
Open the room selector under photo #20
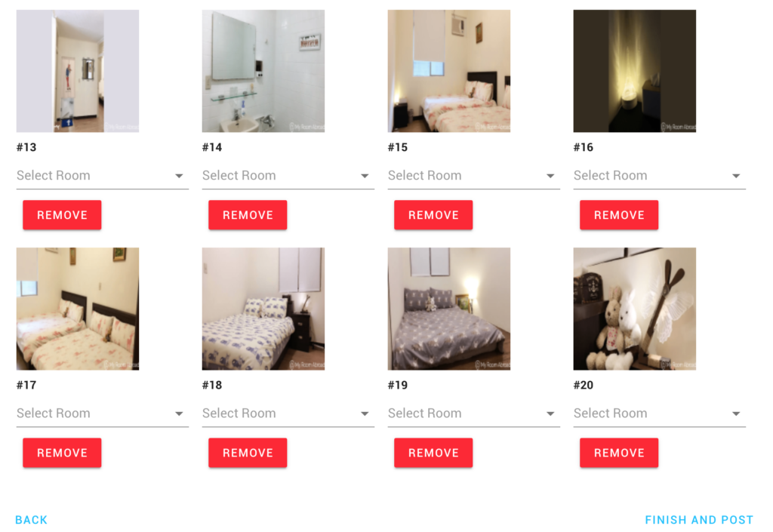(x=659, y=414)
